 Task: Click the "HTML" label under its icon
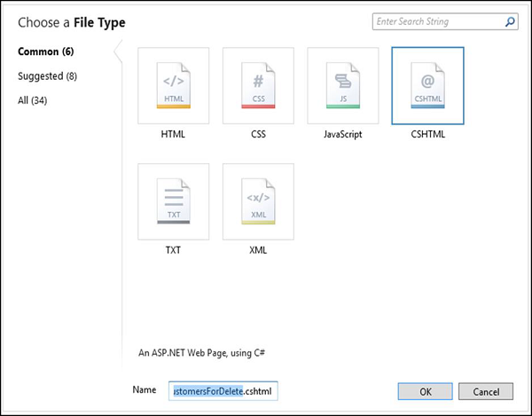click(174, 135)
